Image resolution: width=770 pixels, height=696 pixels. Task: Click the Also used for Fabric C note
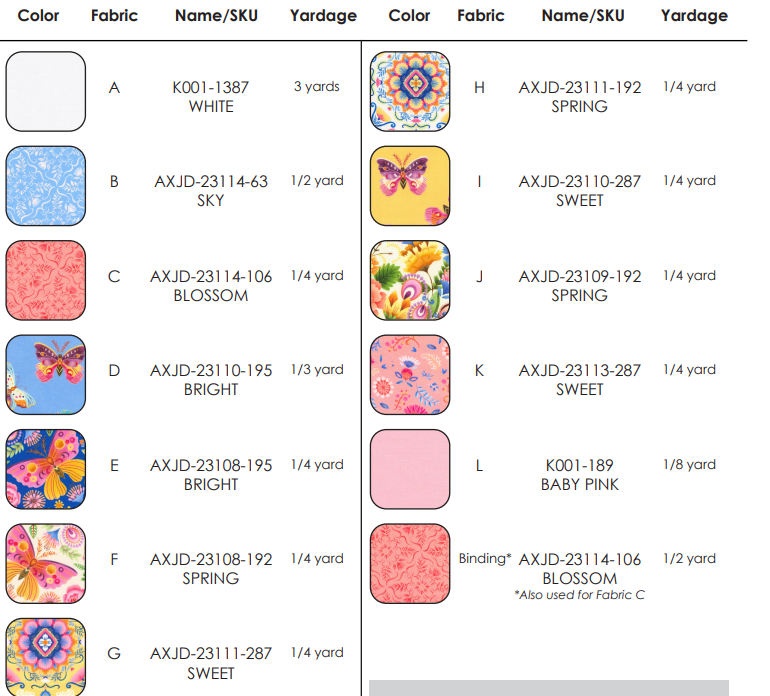tap(579, 595)
